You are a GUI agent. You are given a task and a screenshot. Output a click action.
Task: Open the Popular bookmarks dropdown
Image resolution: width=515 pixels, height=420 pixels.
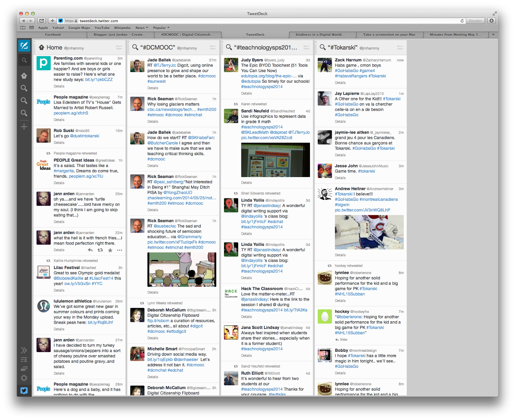pyautogui.click(x=161, y=28)
